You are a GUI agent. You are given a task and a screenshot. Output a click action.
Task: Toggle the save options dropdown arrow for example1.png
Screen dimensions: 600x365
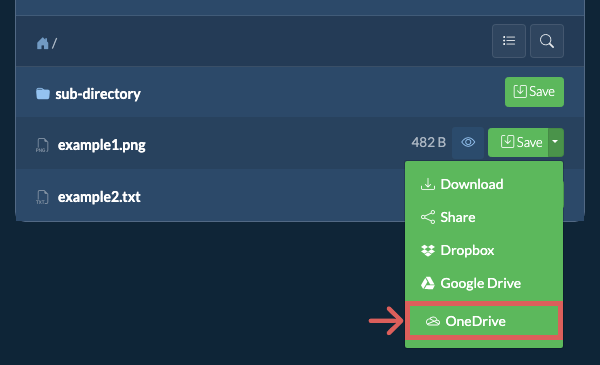pyautogui.click(x=556, y=142)
